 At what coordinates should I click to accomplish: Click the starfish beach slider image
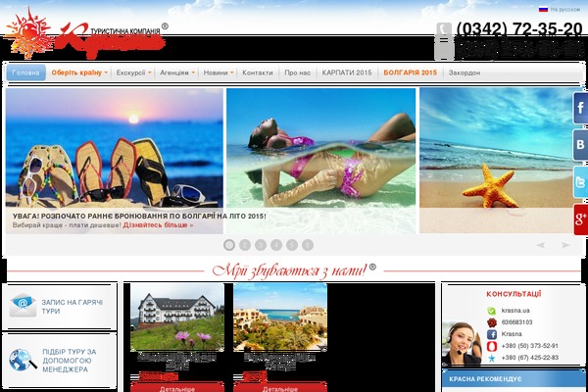tap(497, 161)
